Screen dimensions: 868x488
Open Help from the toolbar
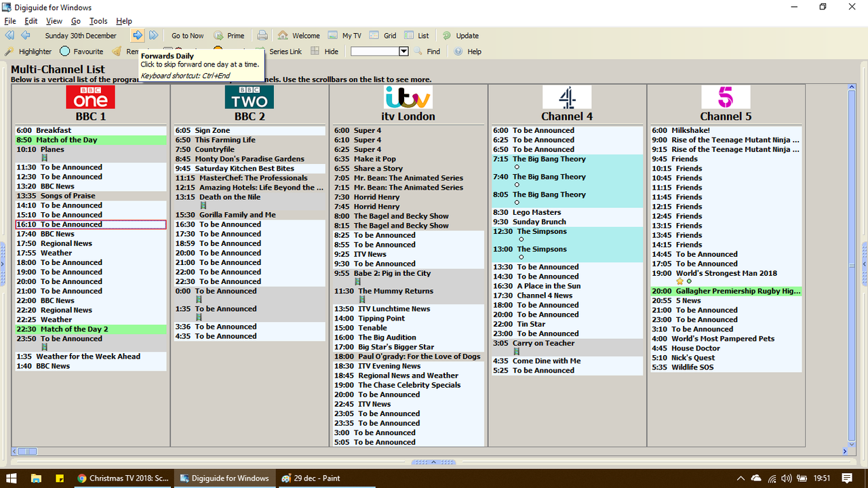click(468, 51)
